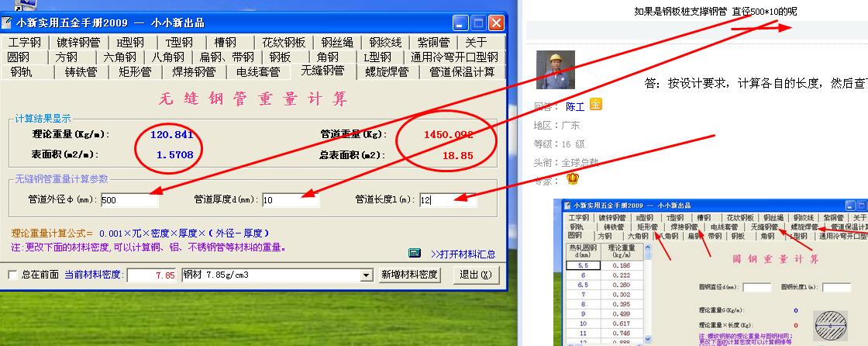The image size is (868, 346).
Task: Click the 表面积 value 1.5708
Action: point(175,155)
